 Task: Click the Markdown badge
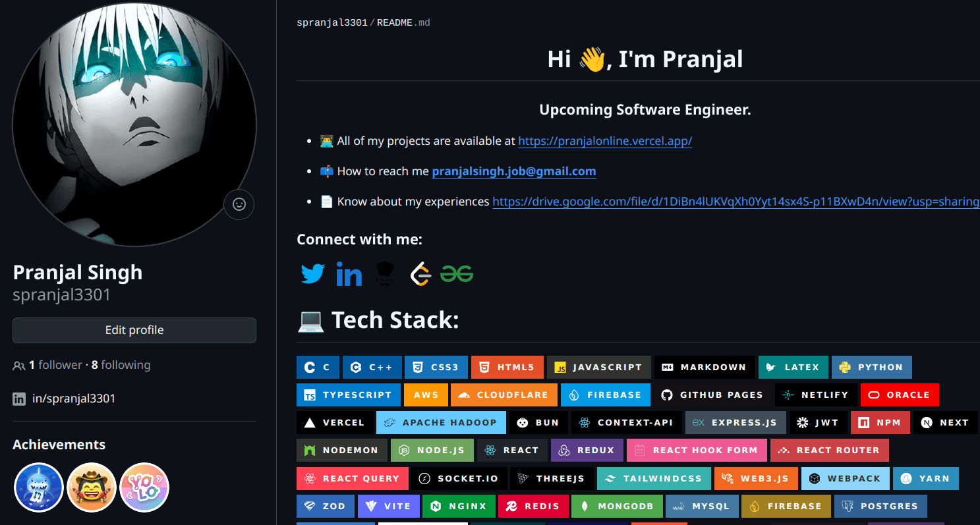705,367
